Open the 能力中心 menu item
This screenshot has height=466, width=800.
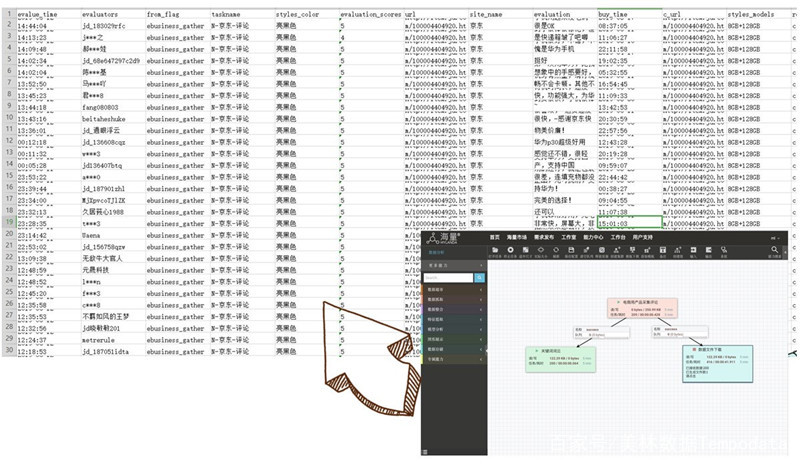[x=593, y=237]
